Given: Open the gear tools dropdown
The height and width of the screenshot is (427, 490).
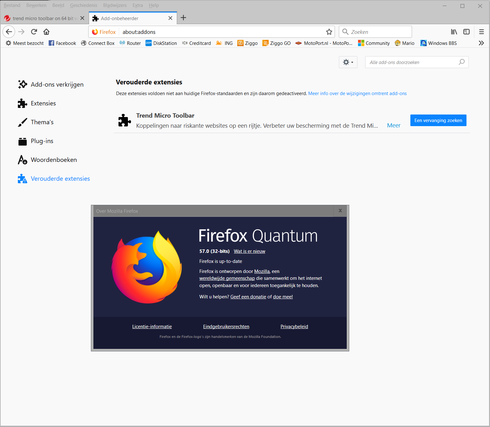Looking at the screenshot, I should (x=348, y=62).
